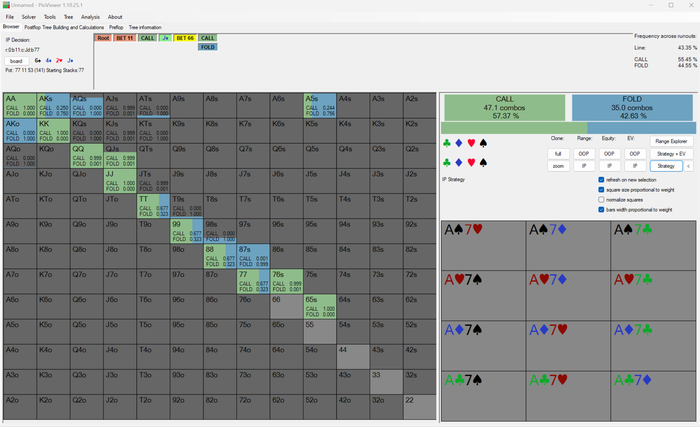Click the blue FOLD 35.0 combos box
700x427 pixels.
[632, 108]
